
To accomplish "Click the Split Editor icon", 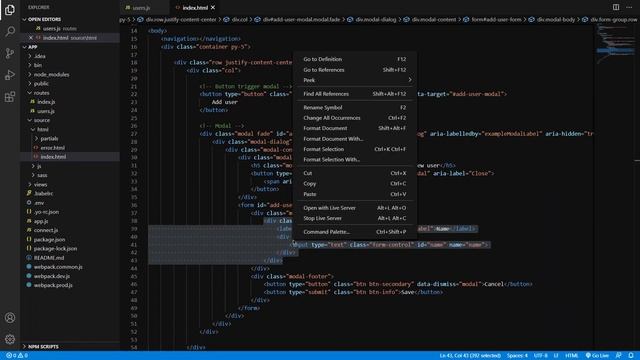I will tap(616, 7).
